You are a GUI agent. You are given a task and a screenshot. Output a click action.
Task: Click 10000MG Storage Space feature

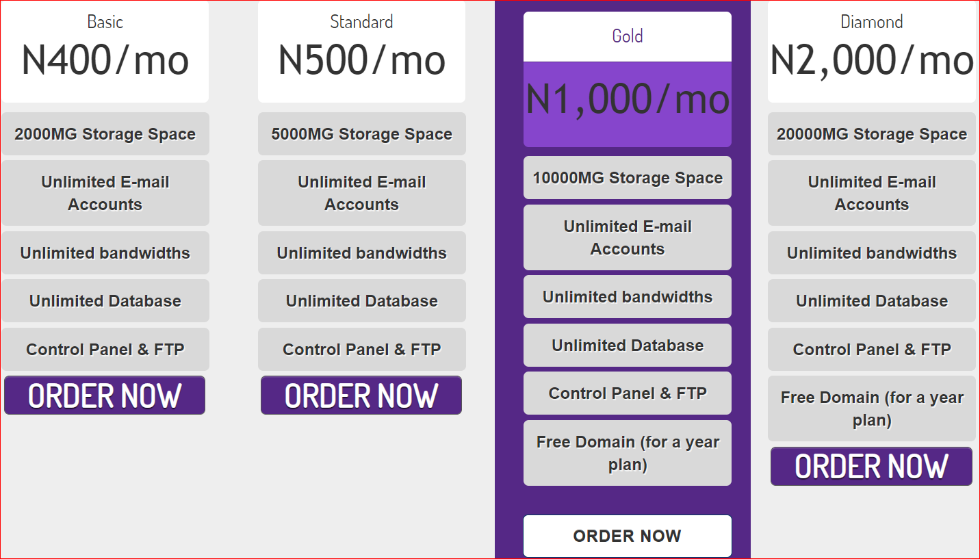pos(627,178)
